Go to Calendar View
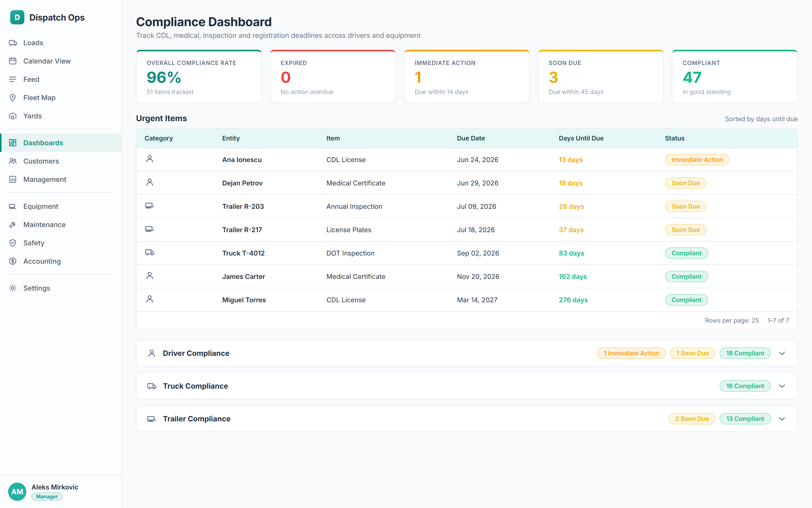Image resolution: width=812 pixels, height=508 pixels. click(61, 61)
